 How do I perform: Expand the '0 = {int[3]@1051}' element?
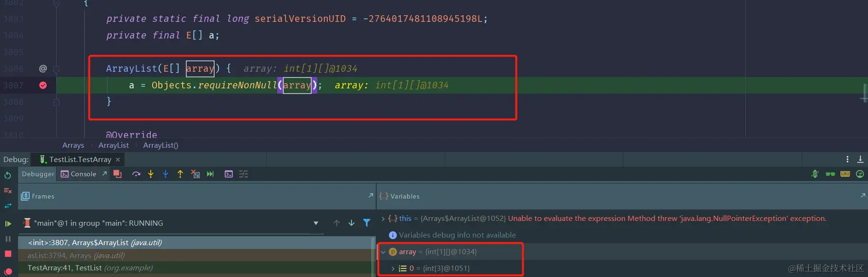(393, 268)
